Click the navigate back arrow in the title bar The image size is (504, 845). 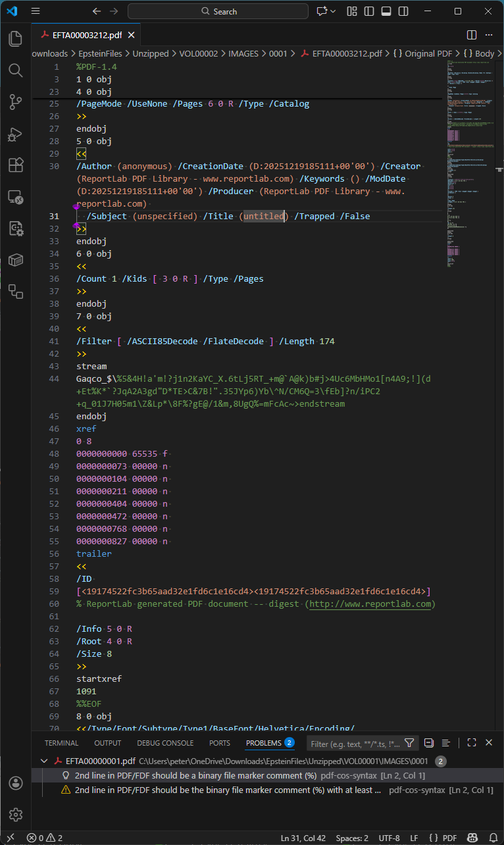tap(96, 11)
